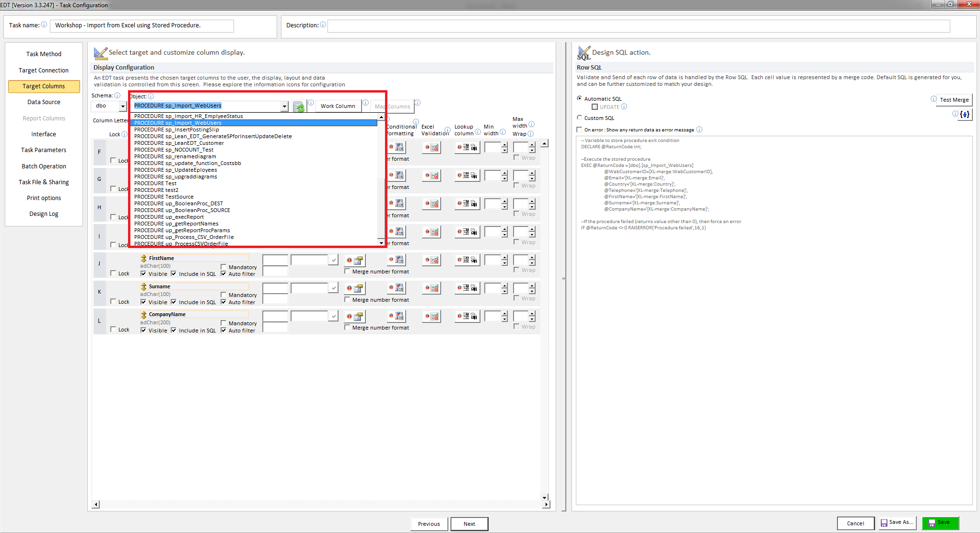Open Conditional formatting icon for CompanyName row
This screenshot has width=980, height=533.
tap(397, 316)
